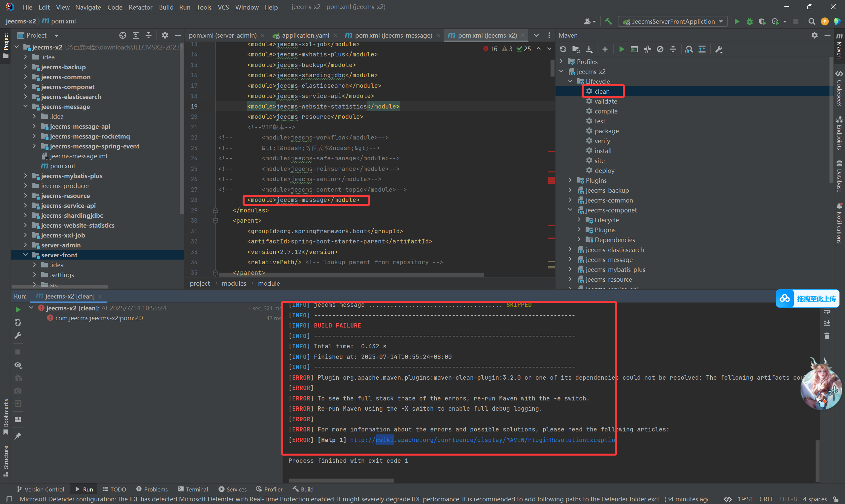
Task: Click Search Everywhere magnifier icon
Action: point(812,21)
